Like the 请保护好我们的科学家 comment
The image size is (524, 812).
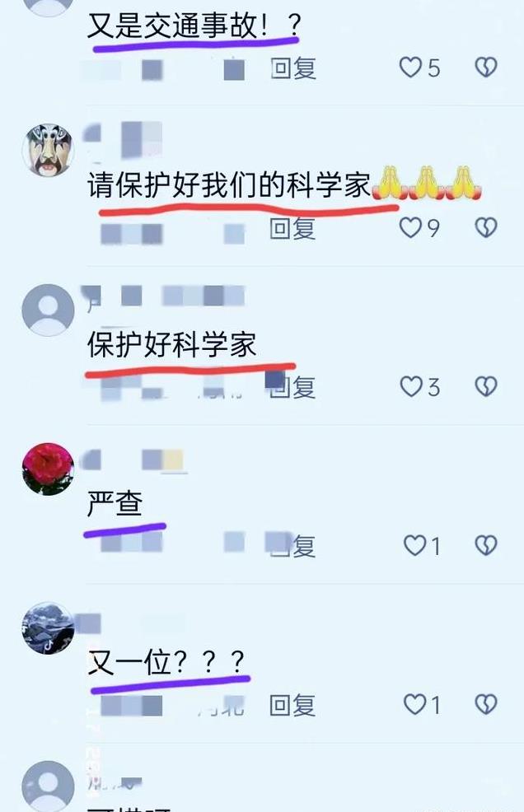410,227
